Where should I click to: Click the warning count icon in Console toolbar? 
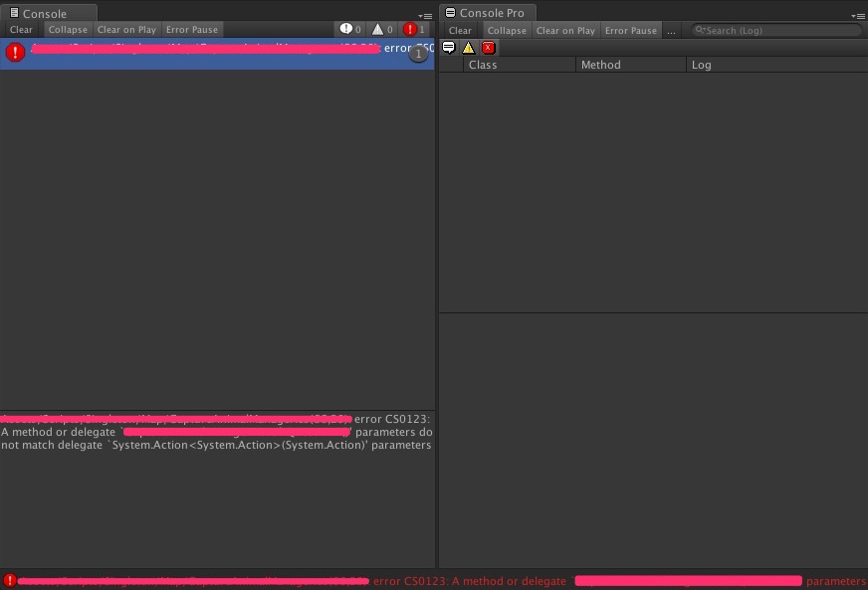[x=379, y=29]
